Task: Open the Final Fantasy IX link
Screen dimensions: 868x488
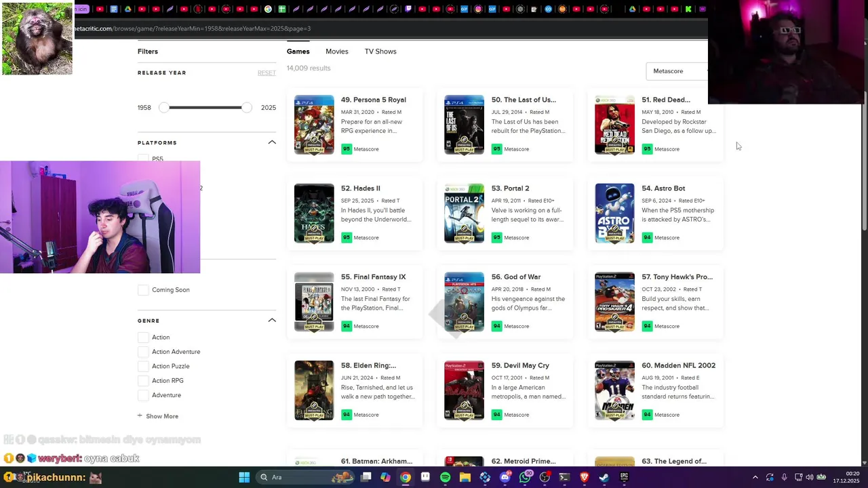Action: [374, 277]
